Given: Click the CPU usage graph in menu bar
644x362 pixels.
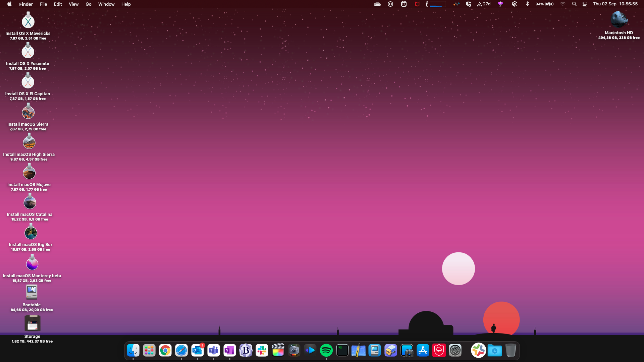Looking at the screenshot, I should click(437, 4).
